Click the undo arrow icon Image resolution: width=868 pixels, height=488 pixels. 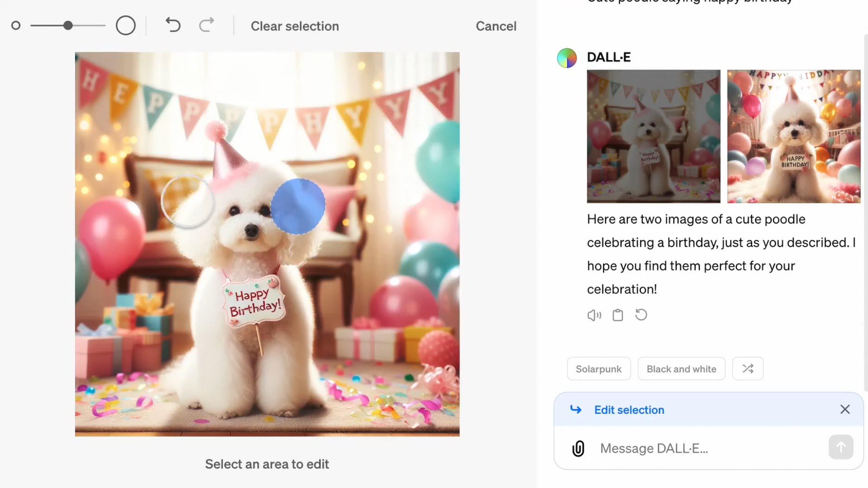pyautogui.click(x=173, y=25)
